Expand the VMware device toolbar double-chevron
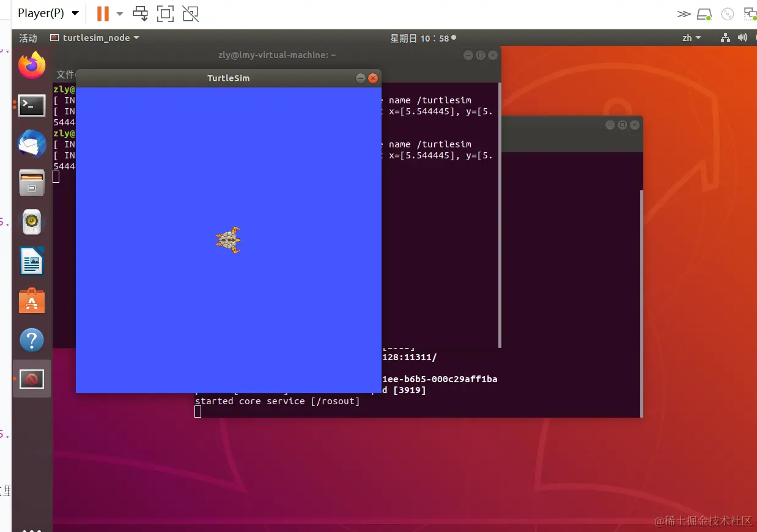This screenshot has height=532, width=757. tap(684, 13)
